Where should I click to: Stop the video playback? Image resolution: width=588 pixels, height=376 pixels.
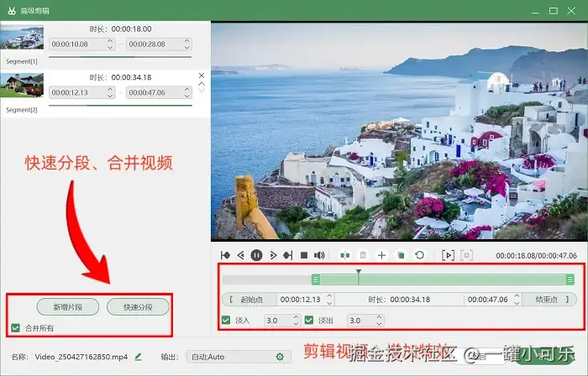tap(304, 255)
